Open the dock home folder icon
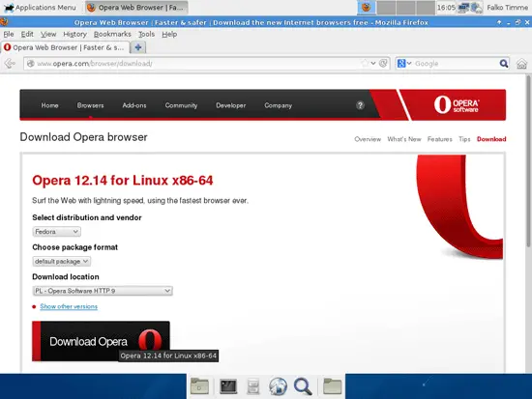532x399 pixels. coord(199,386)
